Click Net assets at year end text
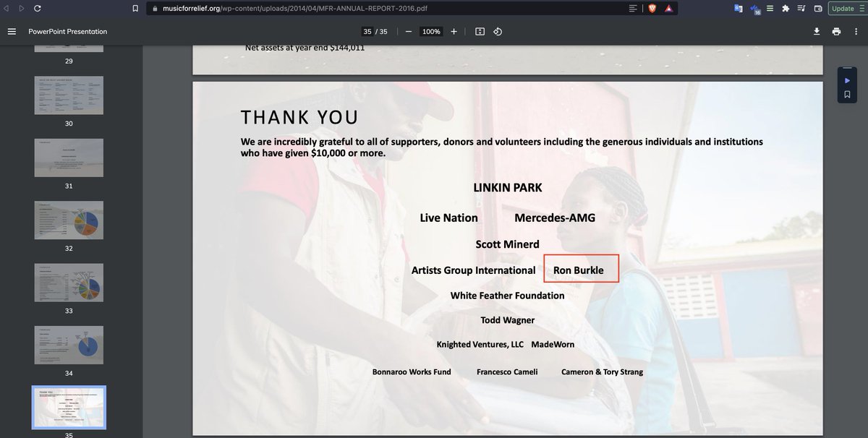The image size is (868, 438). 305,48
